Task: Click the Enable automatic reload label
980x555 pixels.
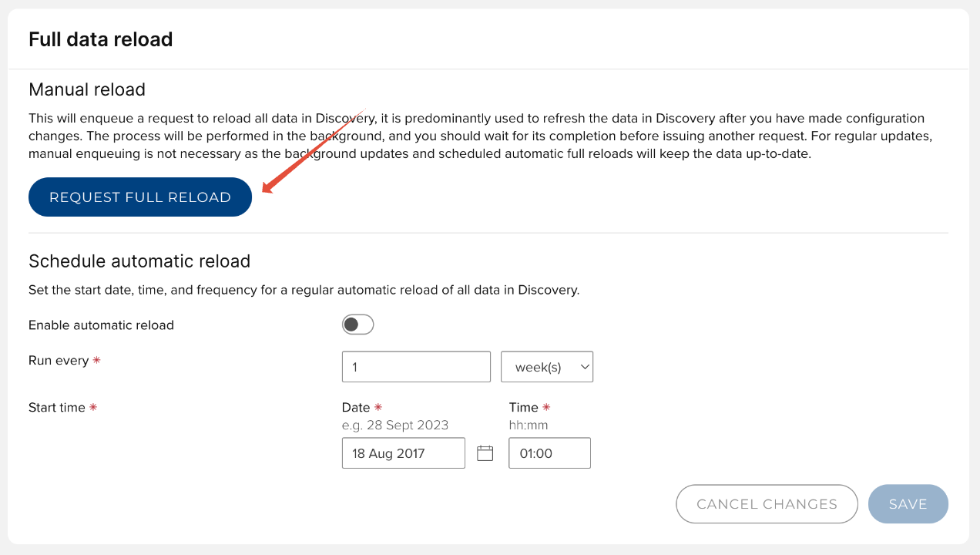Action: 101,325
